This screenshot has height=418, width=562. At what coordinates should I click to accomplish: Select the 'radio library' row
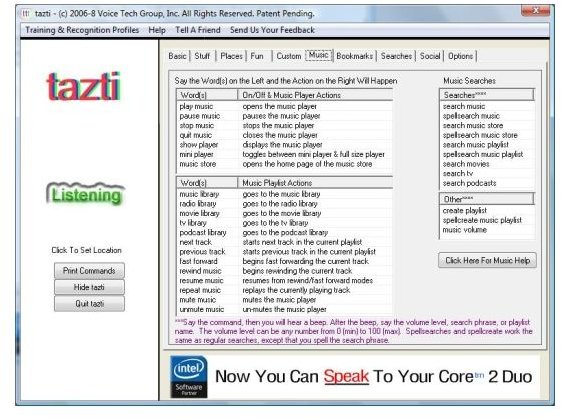click(285, 204)
